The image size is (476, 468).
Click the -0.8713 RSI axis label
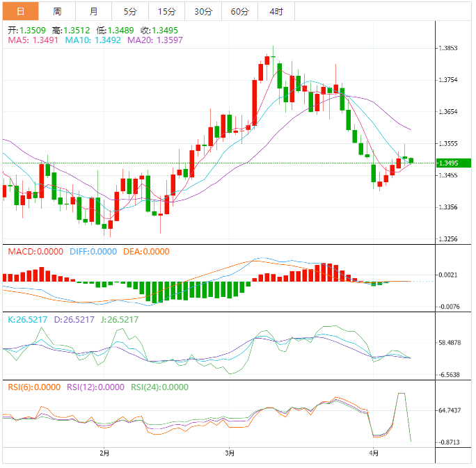450,442
